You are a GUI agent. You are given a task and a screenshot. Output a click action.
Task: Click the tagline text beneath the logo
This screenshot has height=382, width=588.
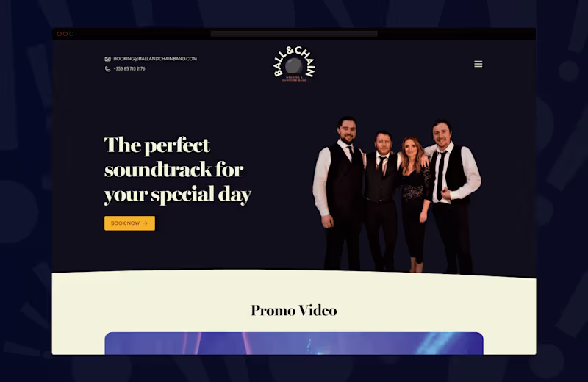295,79
